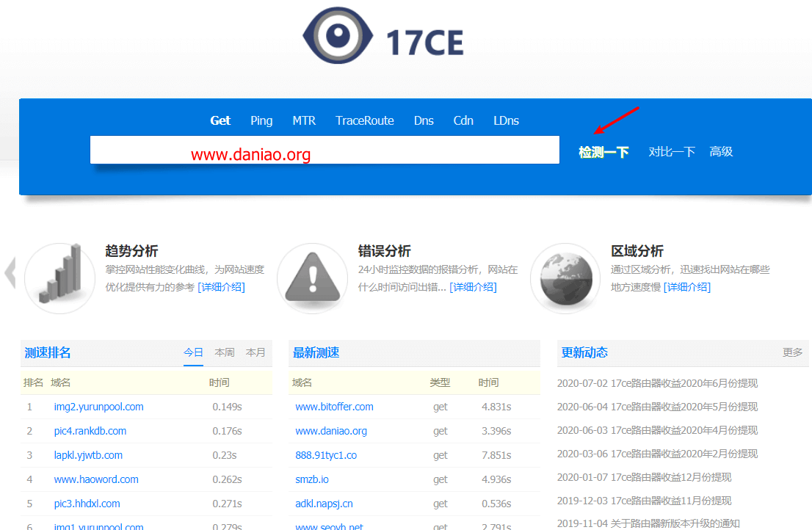This screenshot has width=812, height=530.
Task: Switch speed ranking to 本月
Action: pyautogui.click(x=255, y=353)
